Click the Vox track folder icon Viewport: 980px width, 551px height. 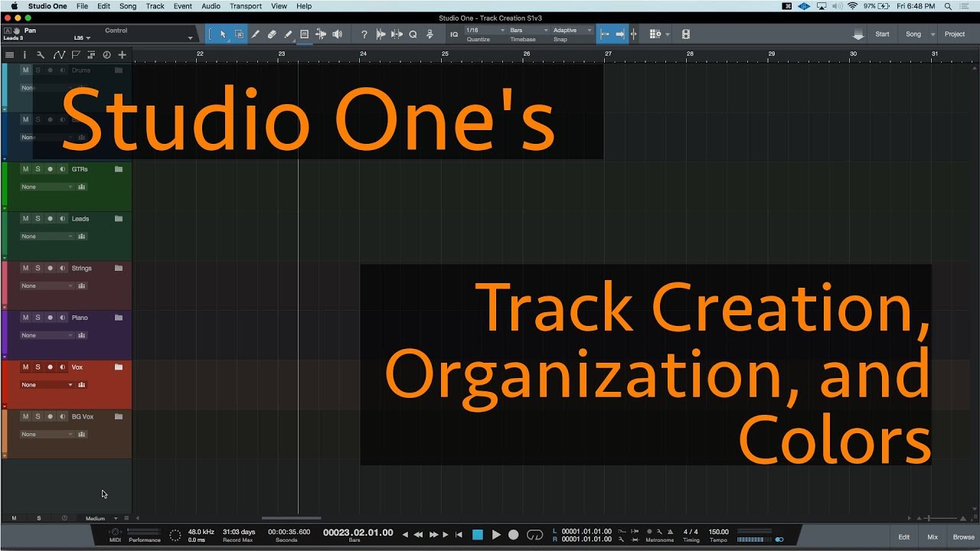click(x=119, y=367)
